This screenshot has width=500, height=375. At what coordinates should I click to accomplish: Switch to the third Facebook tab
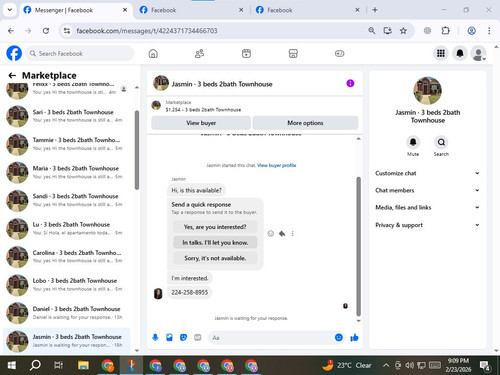(x=307, y=10)
